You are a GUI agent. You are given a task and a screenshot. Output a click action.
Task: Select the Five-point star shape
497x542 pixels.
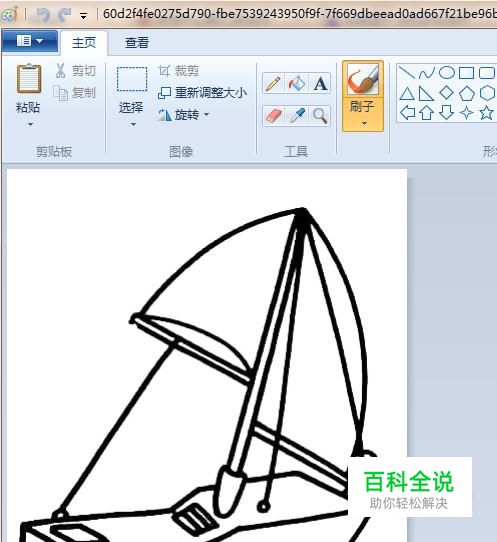(x=486, y=113)
